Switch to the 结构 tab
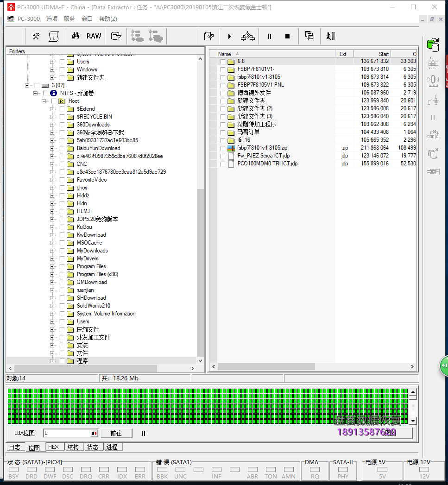This screenshot has width=448, height=485. point(73,447)
